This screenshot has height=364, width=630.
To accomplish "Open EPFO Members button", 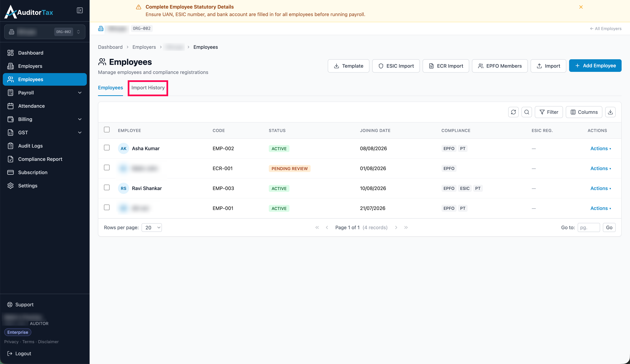I will coord(499,66).
